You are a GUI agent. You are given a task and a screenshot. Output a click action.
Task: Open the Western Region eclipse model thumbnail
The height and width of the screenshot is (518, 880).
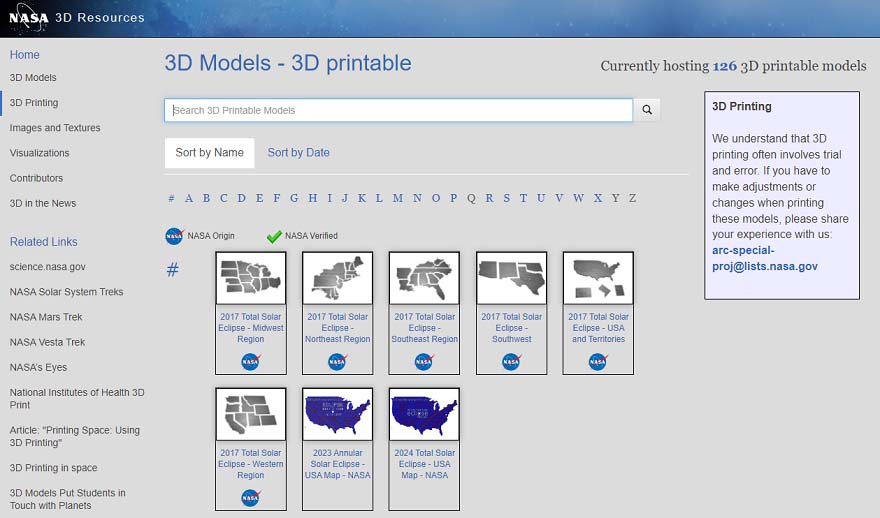click(251, 414)
